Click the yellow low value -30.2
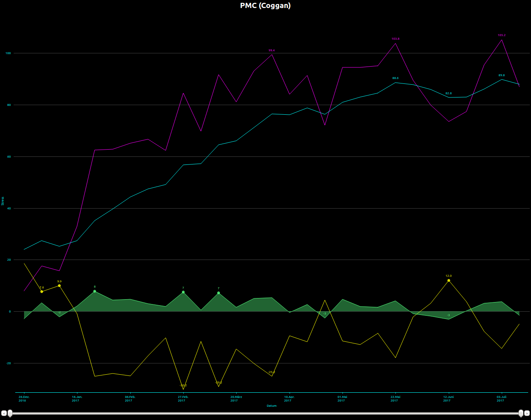This screenshot has width=531, height=420. [183, 386]
